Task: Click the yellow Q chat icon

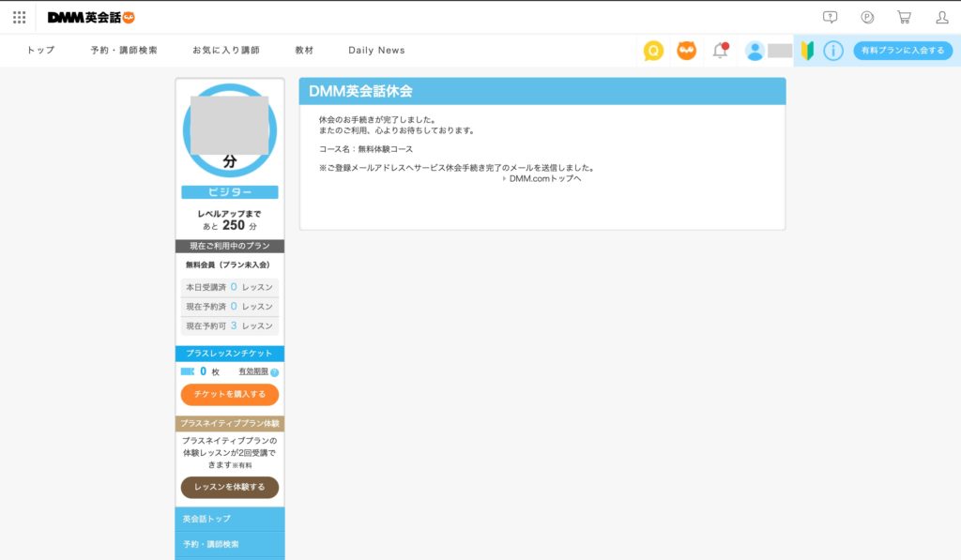Action: click(653, 51)
